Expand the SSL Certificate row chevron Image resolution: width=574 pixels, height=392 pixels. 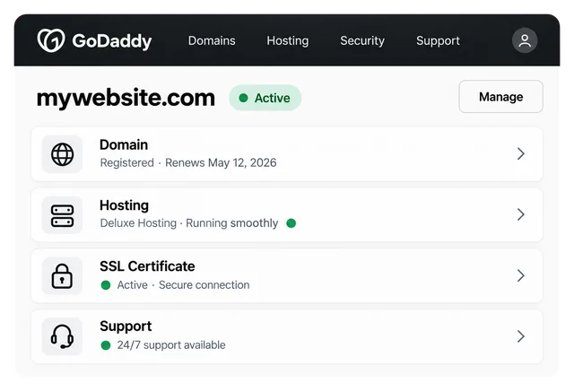click(x=521, y=275)
